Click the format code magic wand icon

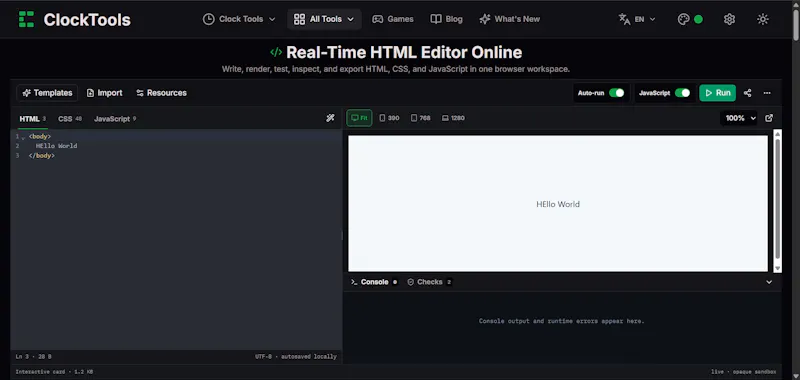pos(330,118)
